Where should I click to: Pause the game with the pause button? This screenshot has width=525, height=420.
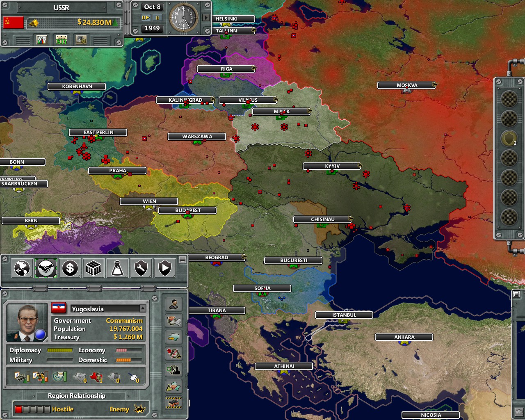pos(157,18)
